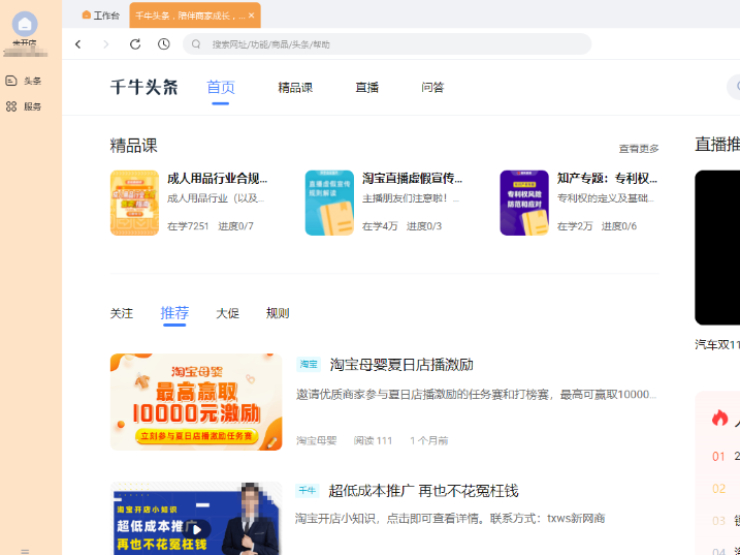Click course description 成人用品行业（以及...
Image resolution: width=740 pixels, height=555 pixels.
(x=216, y=199)
